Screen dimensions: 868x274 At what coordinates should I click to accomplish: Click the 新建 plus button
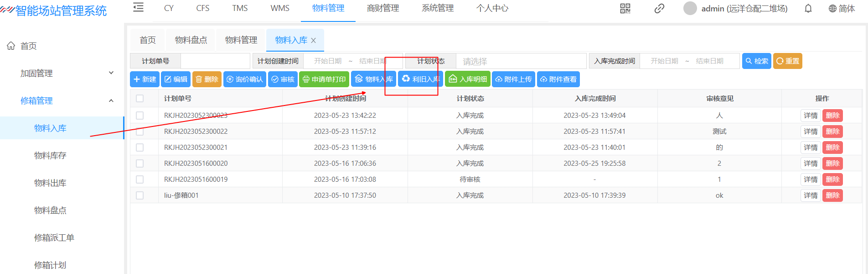(145, 79)
